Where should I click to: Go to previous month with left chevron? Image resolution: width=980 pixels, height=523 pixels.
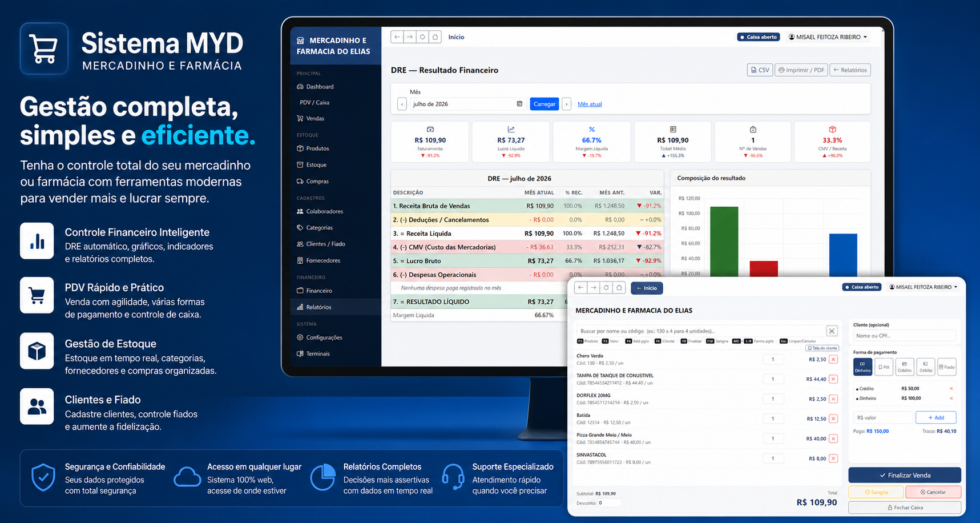[402, 104]
